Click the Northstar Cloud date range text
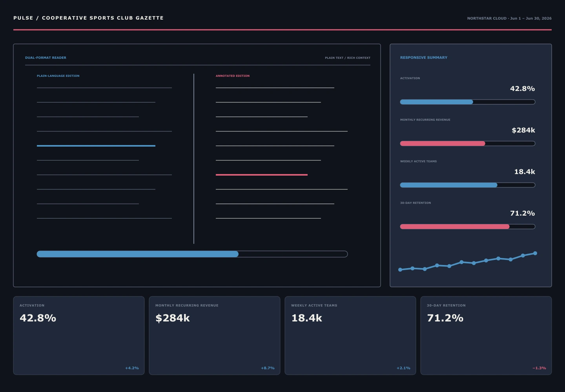 509,18
